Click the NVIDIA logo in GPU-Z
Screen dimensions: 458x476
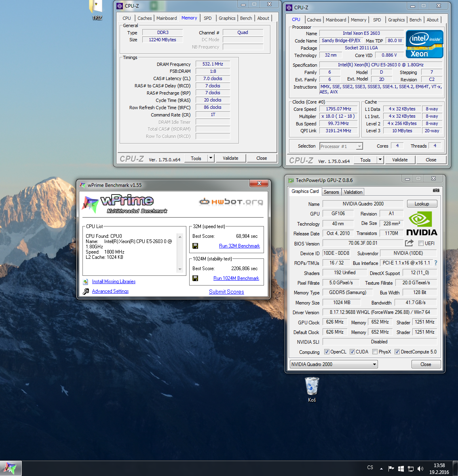[422, 224]
